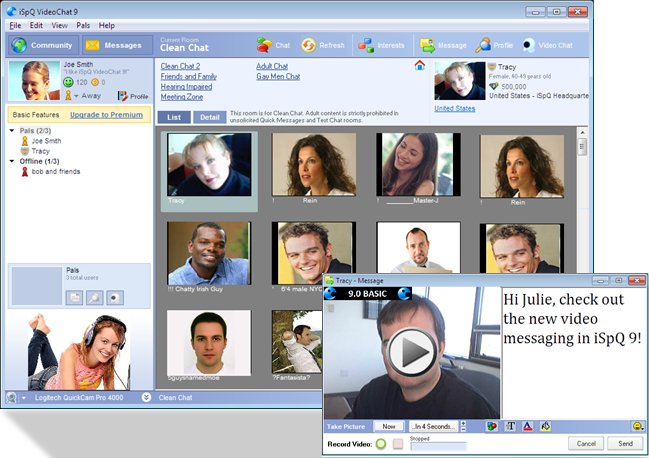Image resolution: width=649 pixels, height=458 pixels.
Task: Start Video Chat from the toolbar
Action: point(548,45)
